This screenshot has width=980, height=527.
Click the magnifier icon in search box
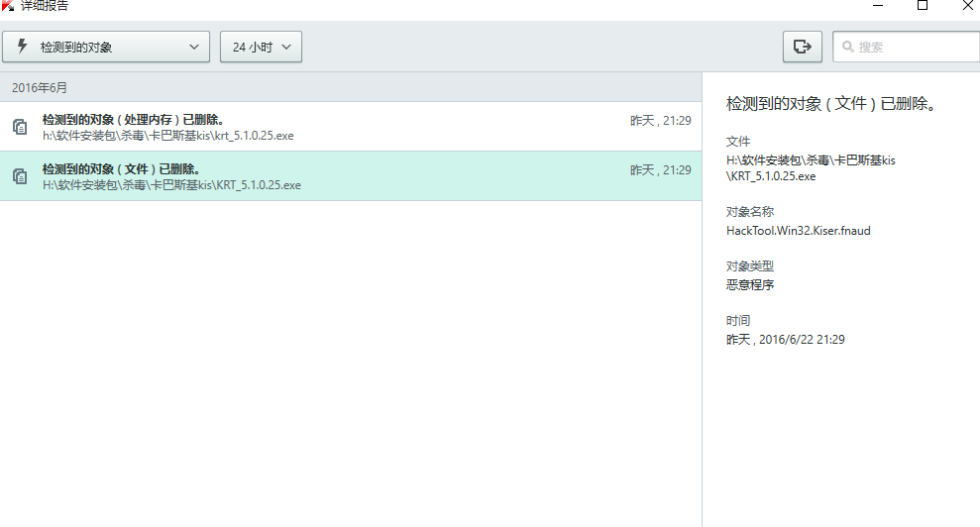tap(847, 47)
